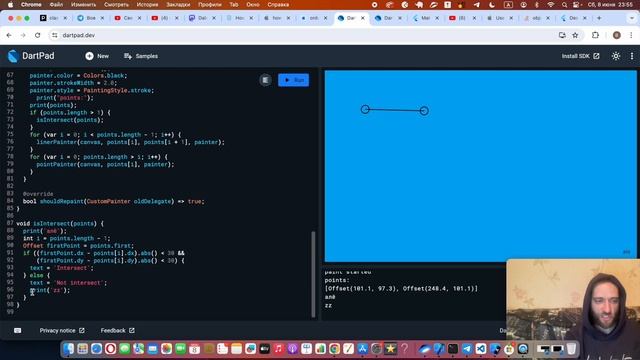
Task: Reload the page
Action: tap(38, 36)
